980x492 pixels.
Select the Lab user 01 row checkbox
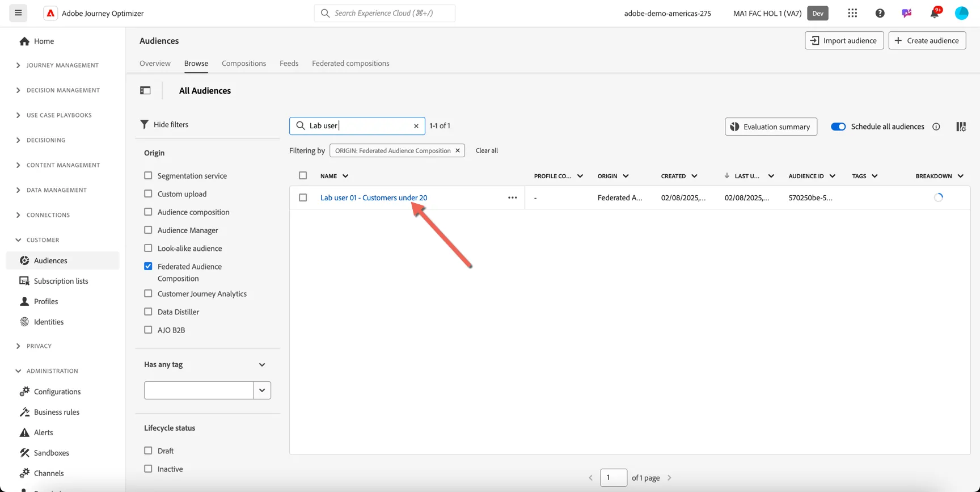[x=303, y=197]
